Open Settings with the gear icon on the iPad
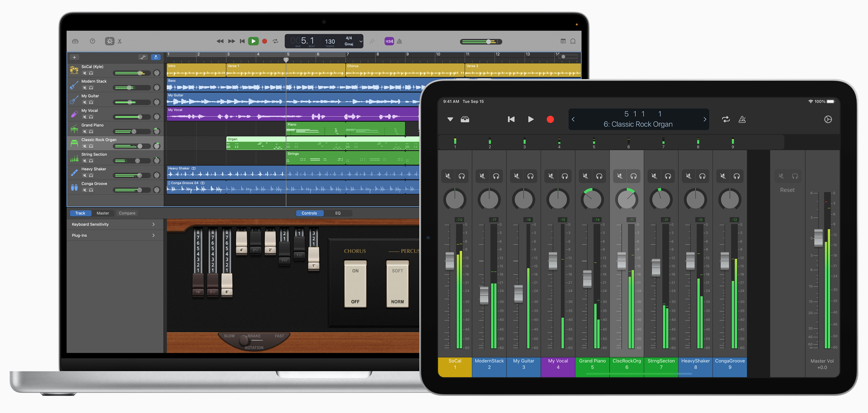Screen dimensions: 868x413 click(x=828, y=119)
